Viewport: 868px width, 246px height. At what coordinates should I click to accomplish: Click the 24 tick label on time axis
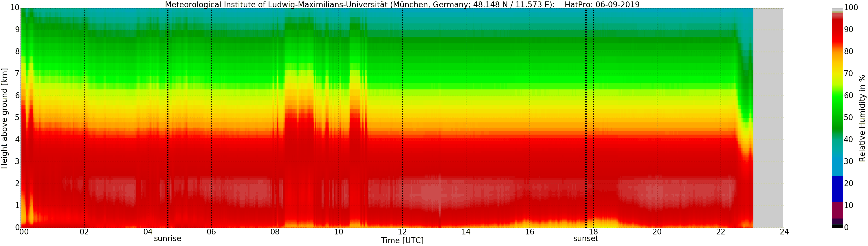pyautogui.click(x=784, y=232)
